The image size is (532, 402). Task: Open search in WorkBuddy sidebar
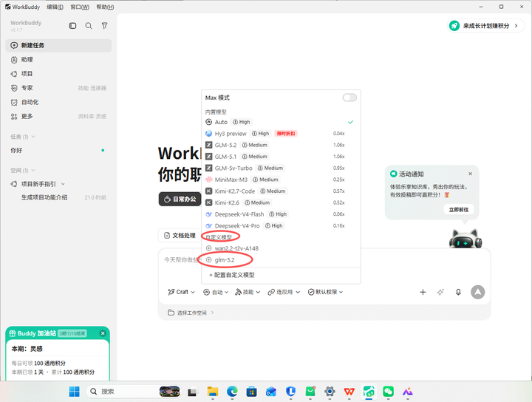pyautogui.click(x=89, y=26)
